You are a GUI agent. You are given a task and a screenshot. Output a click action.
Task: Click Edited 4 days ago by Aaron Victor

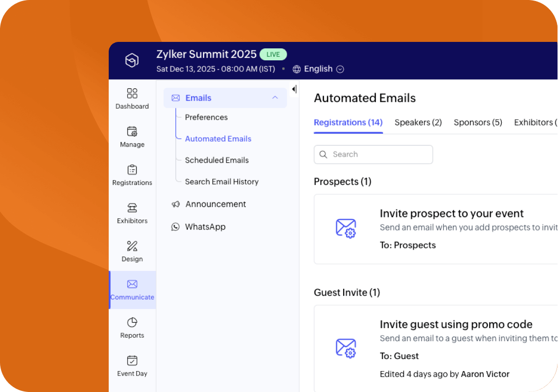tap(444, 374)
